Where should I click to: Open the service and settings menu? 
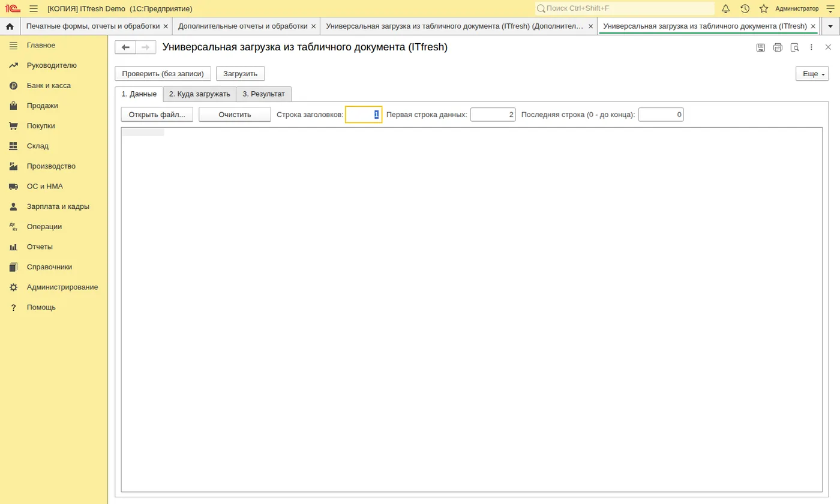pyautogui.click(x=830, y=8)
